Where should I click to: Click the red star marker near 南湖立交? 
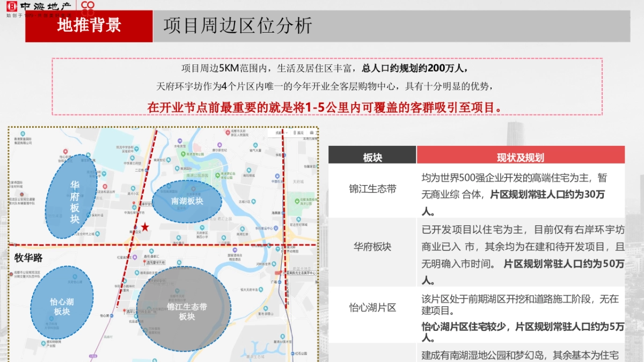pyautogui.click(x=144, y=226)
